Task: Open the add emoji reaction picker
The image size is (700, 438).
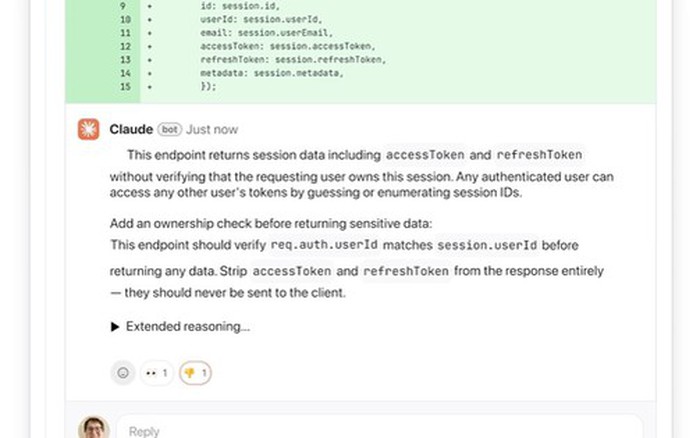Action: coord(123,373)
